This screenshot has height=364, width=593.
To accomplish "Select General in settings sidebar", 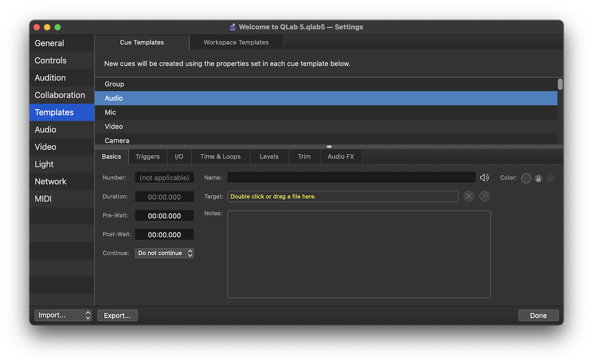I will pyautogui.click(x=62, y=43).
